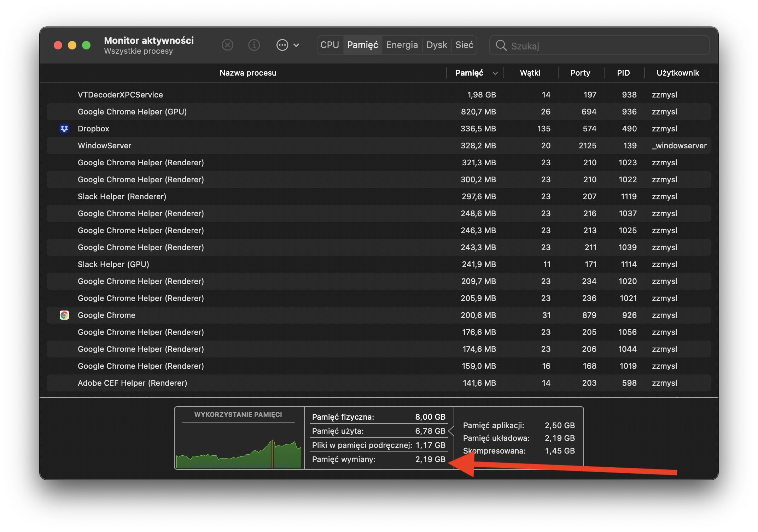Open the ellipsis more-actions menu

(x=287, y=45)
